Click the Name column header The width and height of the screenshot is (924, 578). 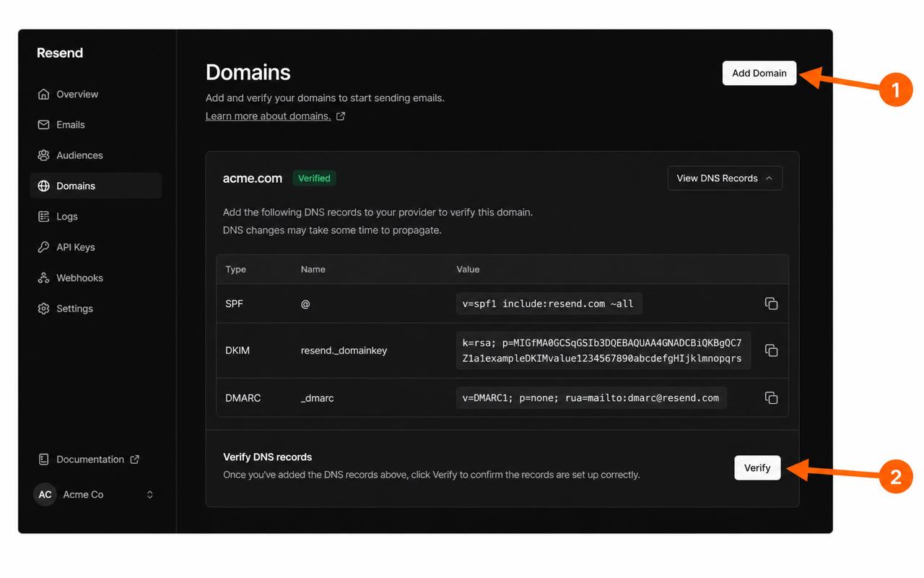(x=313, y=269)
